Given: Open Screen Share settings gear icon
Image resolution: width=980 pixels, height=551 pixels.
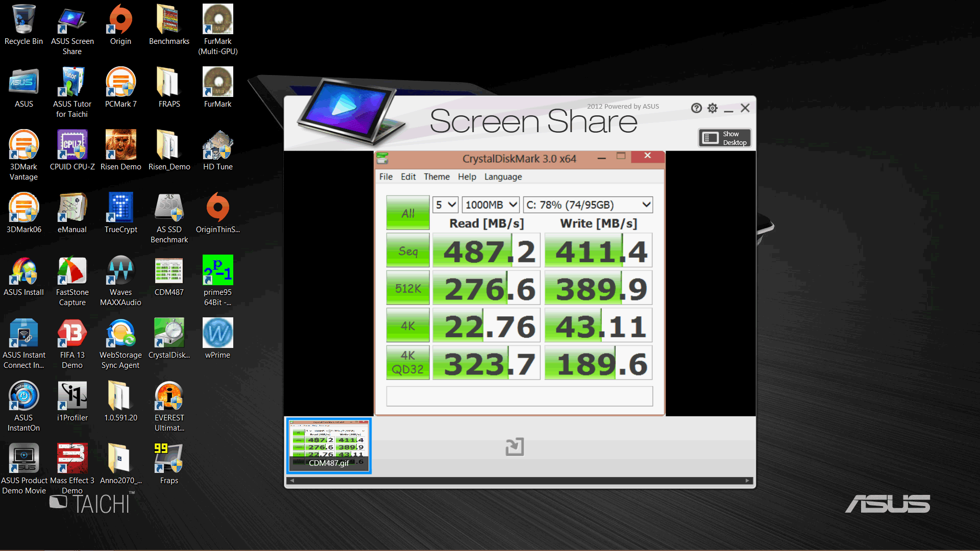Looking at the screenshot, I should (x=713, y=108).
